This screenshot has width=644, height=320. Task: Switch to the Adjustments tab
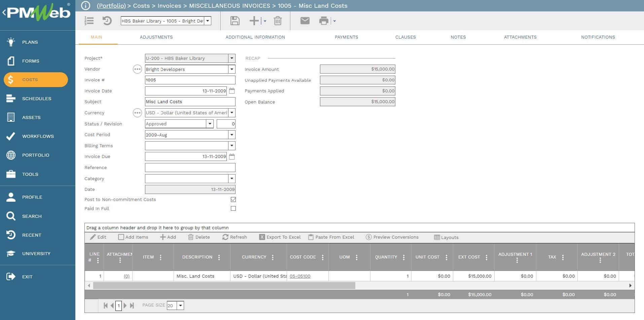click(156, 37)
